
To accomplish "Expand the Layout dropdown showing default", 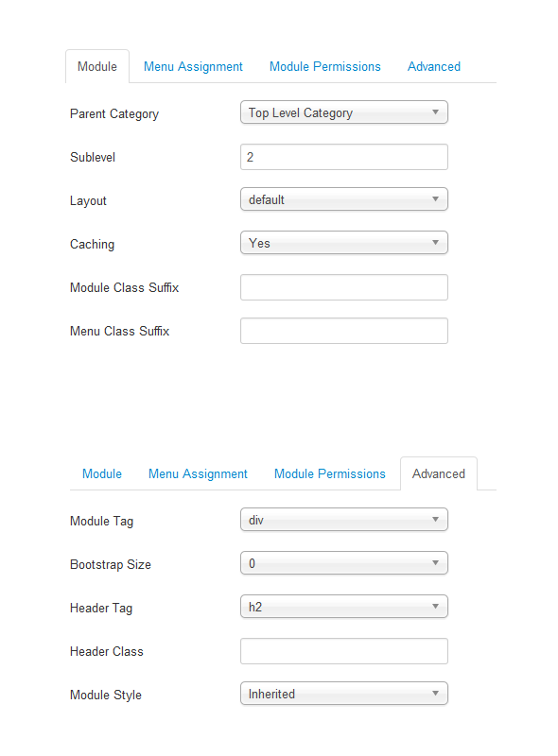I will 343,199.
